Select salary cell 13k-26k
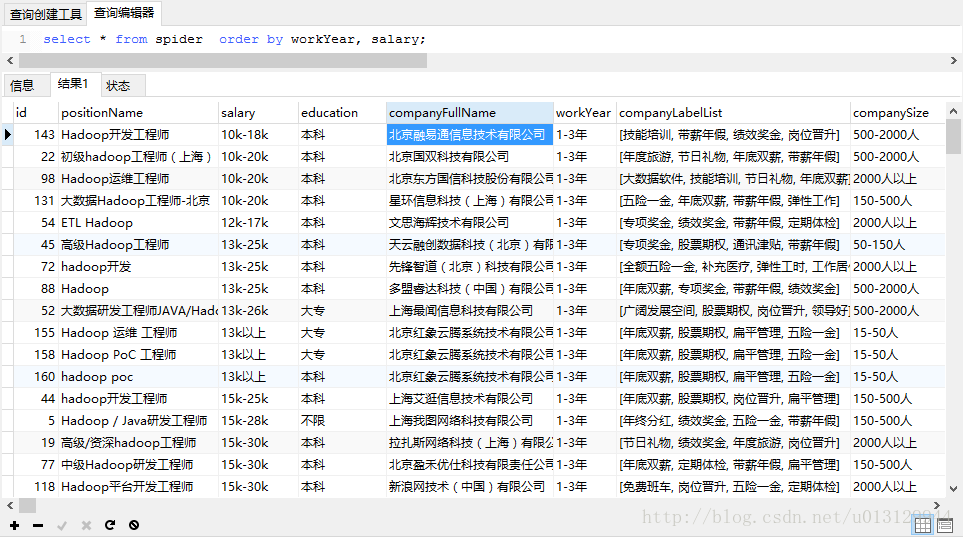This screenshot has height=537, width=963. click(x=258, y=311)
